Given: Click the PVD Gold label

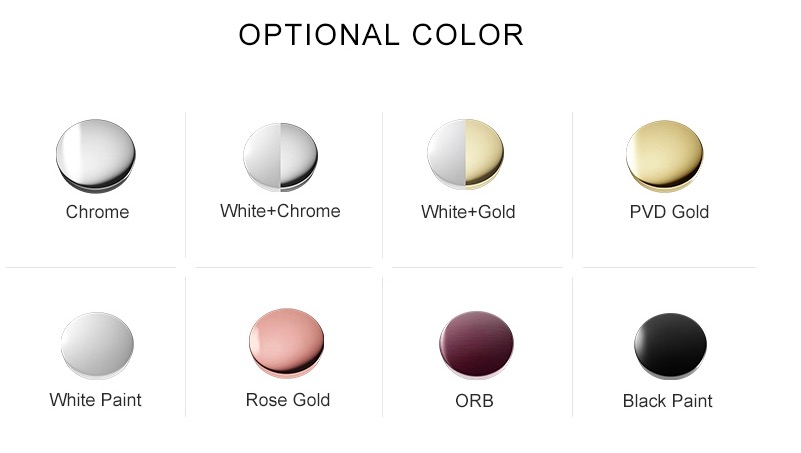Looking at the screenshot, I should [x=669, y=212].
